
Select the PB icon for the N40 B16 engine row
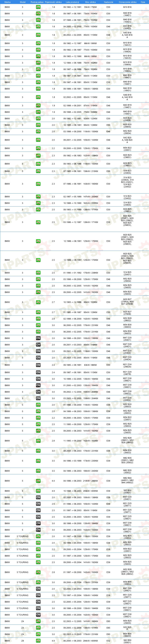38,35
